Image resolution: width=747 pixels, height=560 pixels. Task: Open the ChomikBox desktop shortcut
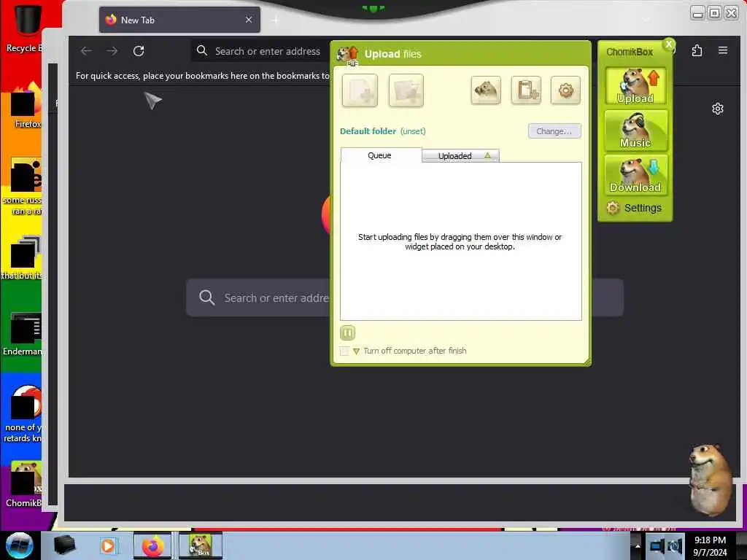pos(24,484)
